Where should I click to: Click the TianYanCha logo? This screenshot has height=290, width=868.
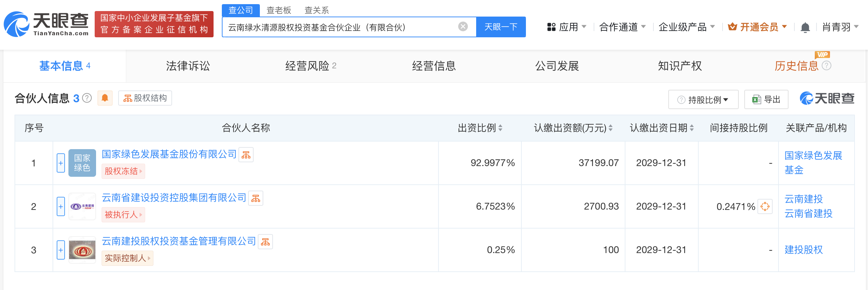46,24
